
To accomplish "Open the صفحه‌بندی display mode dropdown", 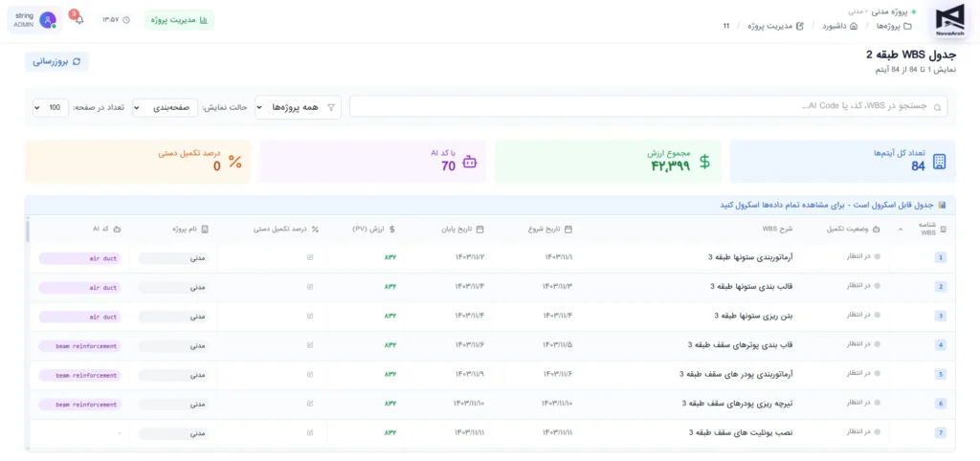I will tap(166, 107).
